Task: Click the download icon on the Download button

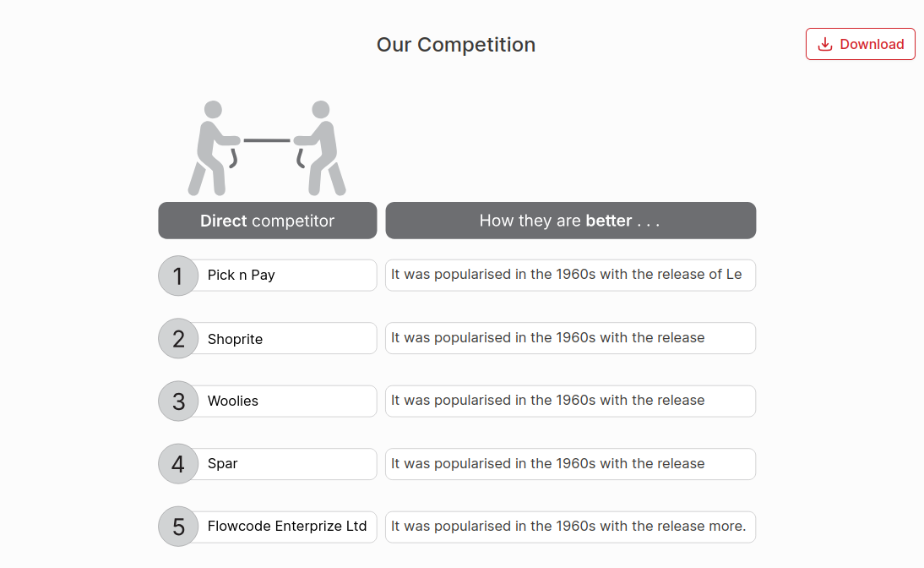Action: [x=823, y=44]
